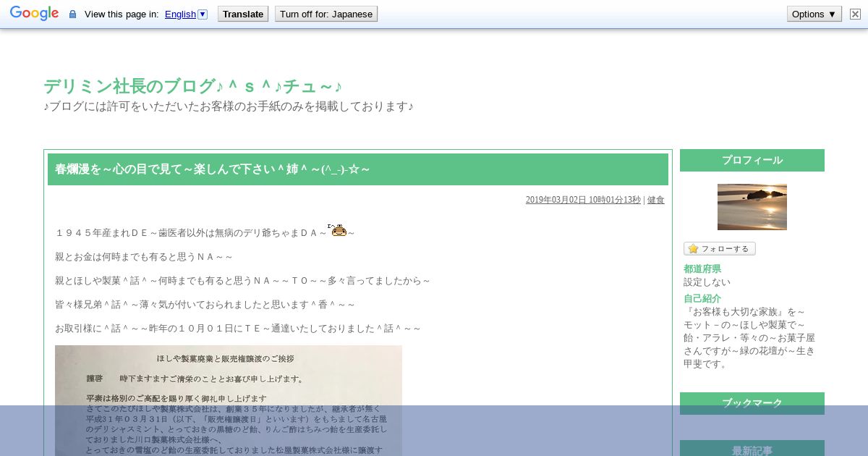868x456 pixels.
Task: Close the translate bar
Action: click(x=854, y=14)
